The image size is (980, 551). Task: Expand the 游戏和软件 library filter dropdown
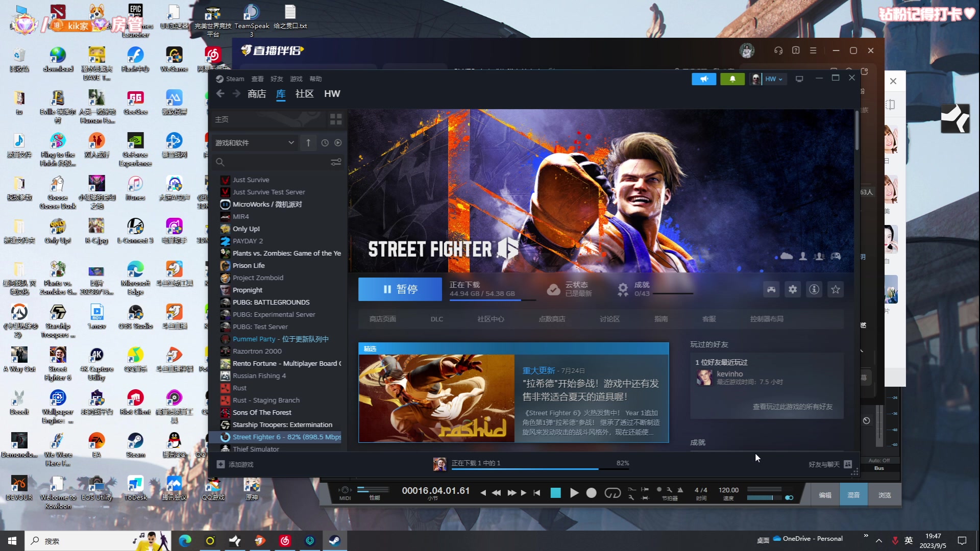click(x=255, y=143)
